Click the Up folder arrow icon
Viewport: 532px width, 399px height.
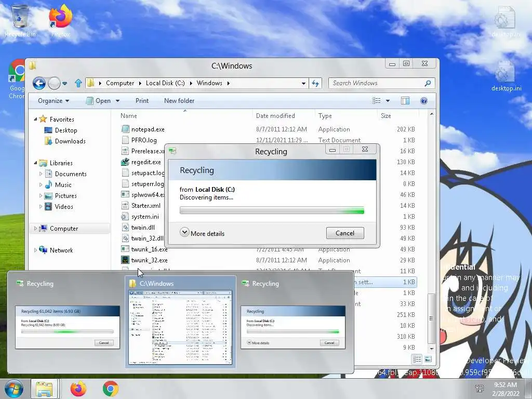pyautogui.click(x=78, y=83)
